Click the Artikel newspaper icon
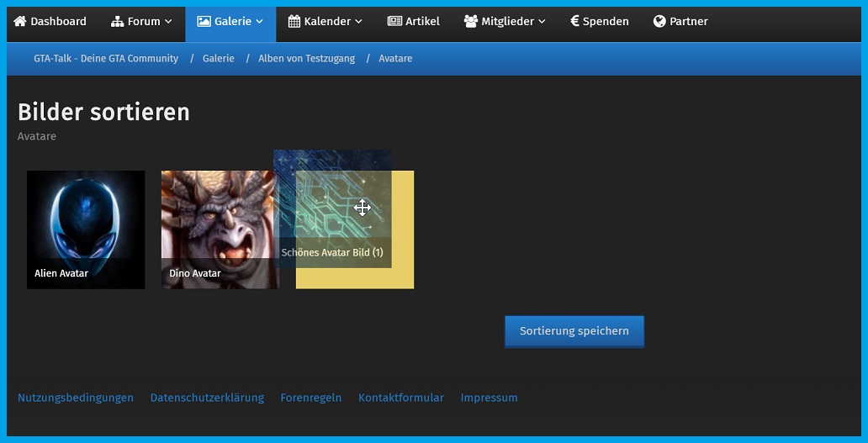Image resolution: width=868 pixels, height=443 pixels. click(x=394, y=21)
